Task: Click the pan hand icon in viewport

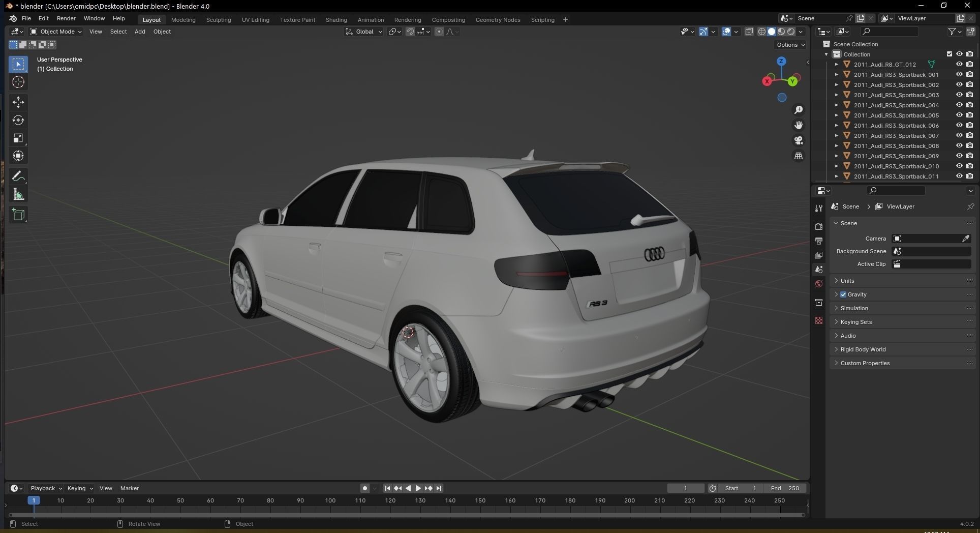Action: 799,125
